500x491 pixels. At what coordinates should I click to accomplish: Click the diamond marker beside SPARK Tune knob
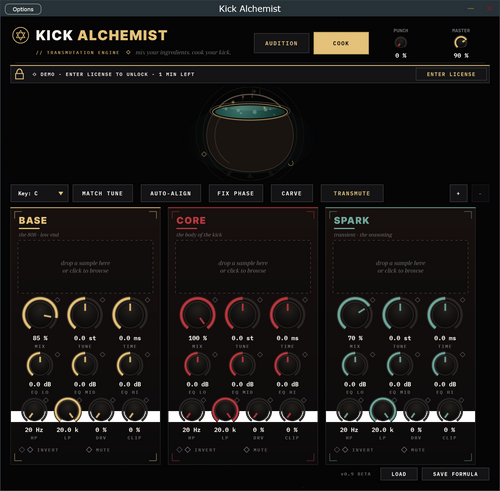tap(417, 300)
